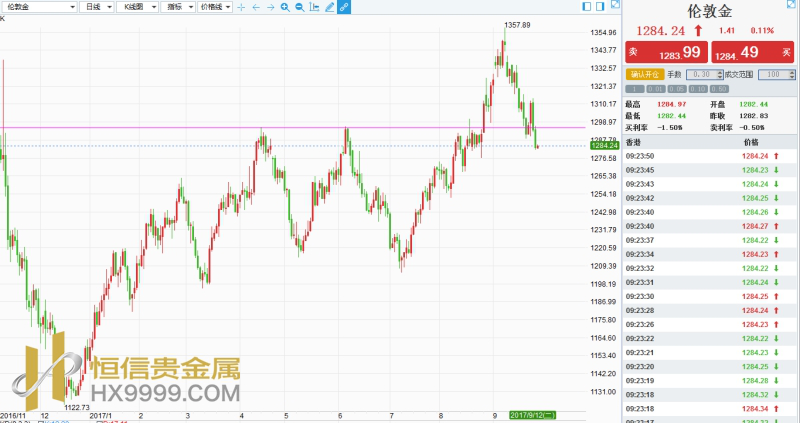Image resolution: width=800 pixels, height=423 pixels.
Task: Toggle the 确认开仓 confirm open button
Action: pos(645,74)
